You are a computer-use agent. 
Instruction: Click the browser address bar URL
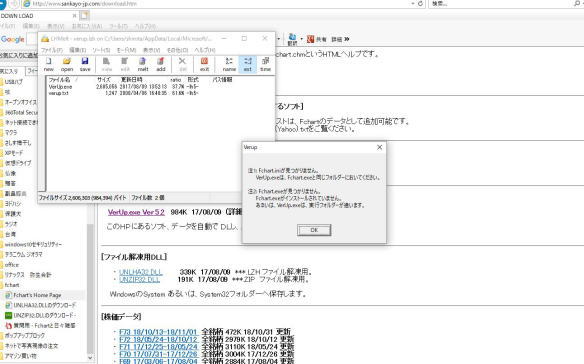coord(85,4)
